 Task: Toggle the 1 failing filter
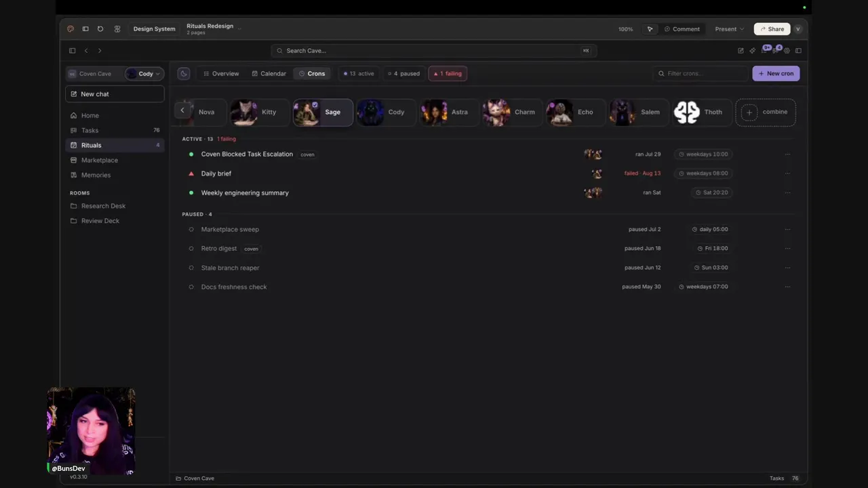(448, 73)
